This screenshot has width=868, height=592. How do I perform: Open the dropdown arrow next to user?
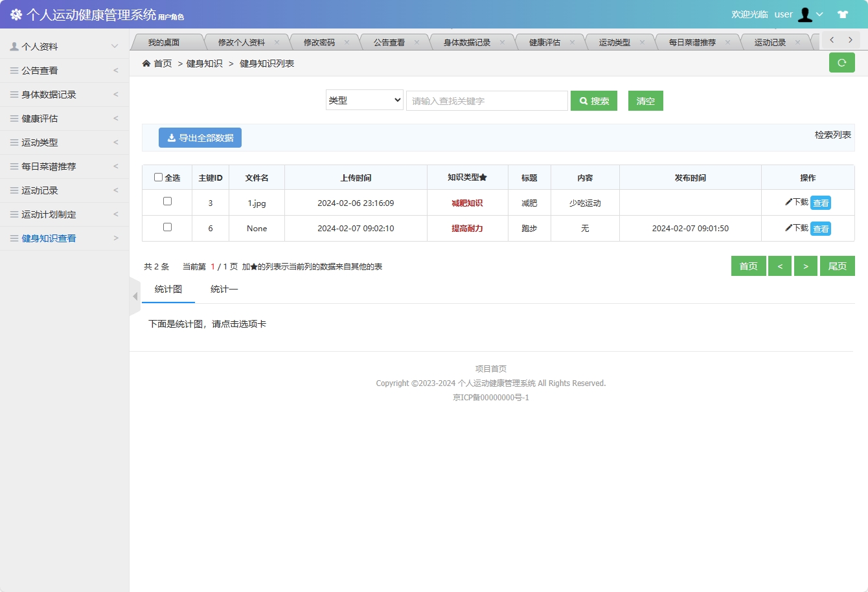tap(820, 14)
